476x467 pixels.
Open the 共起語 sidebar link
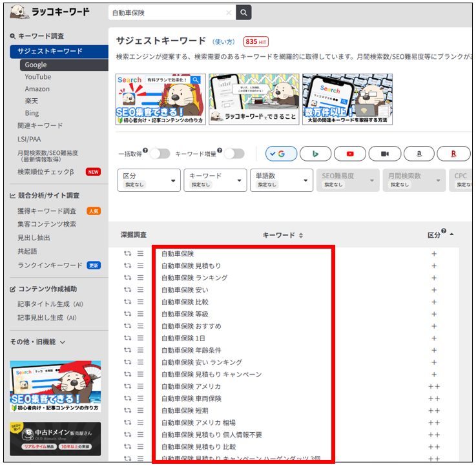click(27, 251)
